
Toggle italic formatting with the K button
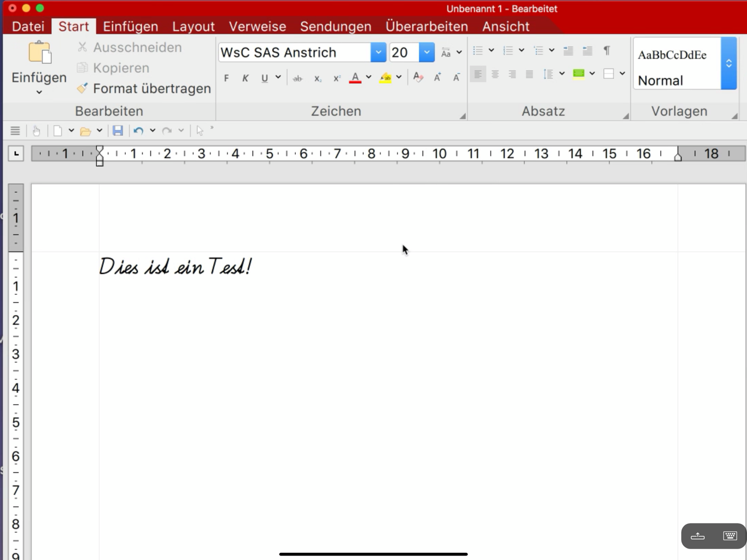coord(246,78)
